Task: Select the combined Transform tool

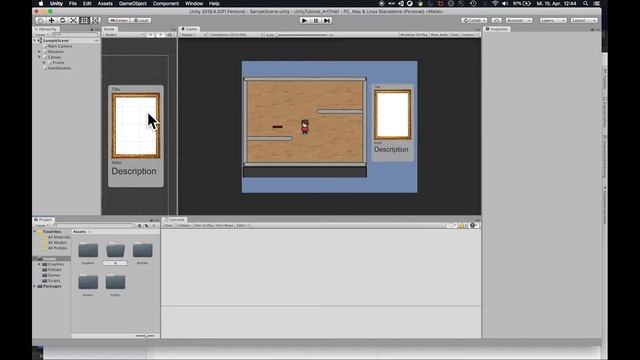Action: click(96, 20)
